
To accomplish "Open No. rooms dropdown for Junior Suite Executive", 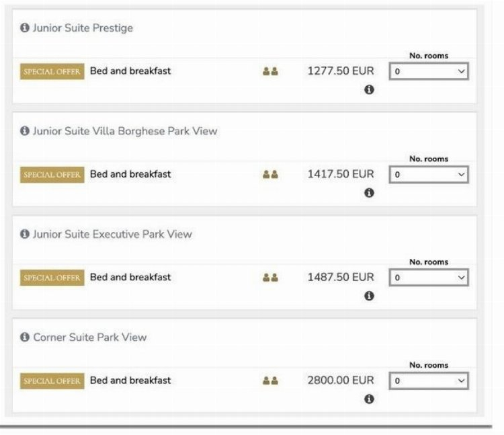I will point(429,277).
